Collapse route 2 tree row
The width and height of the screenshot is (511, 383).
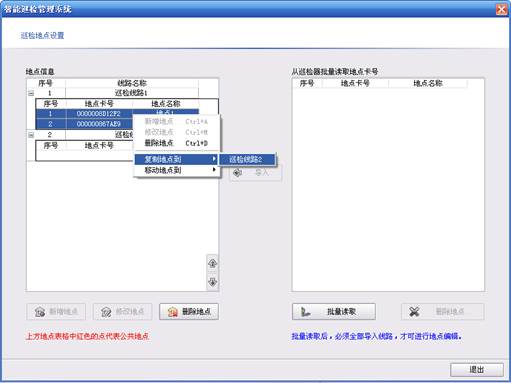(x=31, y=135)
